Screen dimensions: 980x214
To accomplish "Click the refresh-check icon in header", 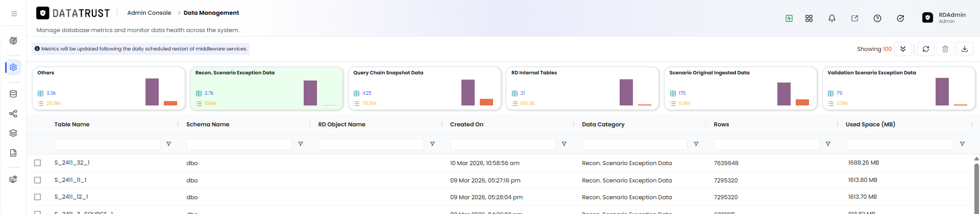I will pyautogui.click(x=900, y=18).
